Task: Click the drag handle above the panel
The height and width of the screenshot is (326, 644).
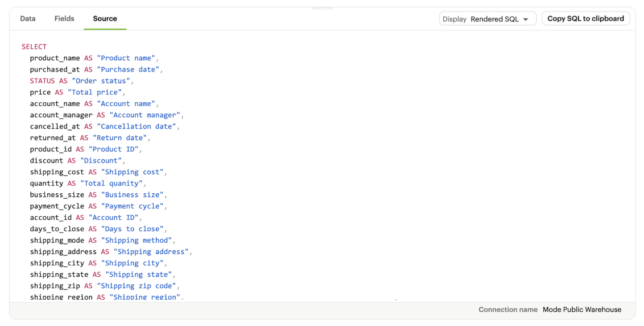Action: click(322, 7)
